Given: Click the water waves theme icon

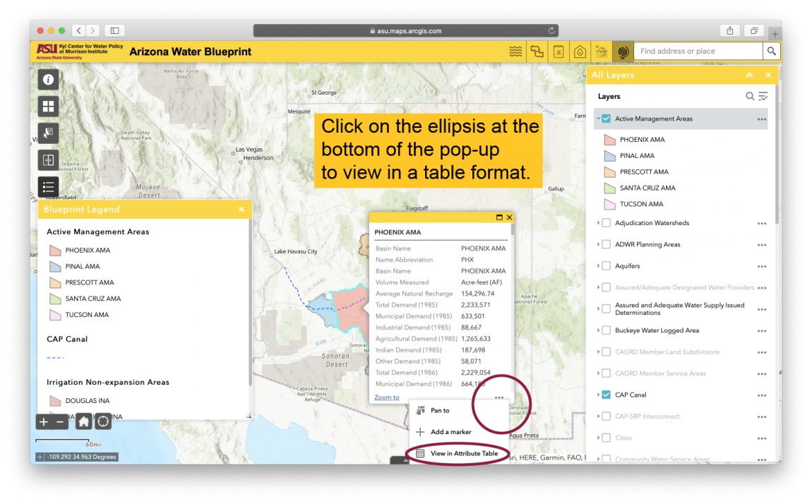Looking at the screenshot, I should pyautogui.click(x=515, y=52).
